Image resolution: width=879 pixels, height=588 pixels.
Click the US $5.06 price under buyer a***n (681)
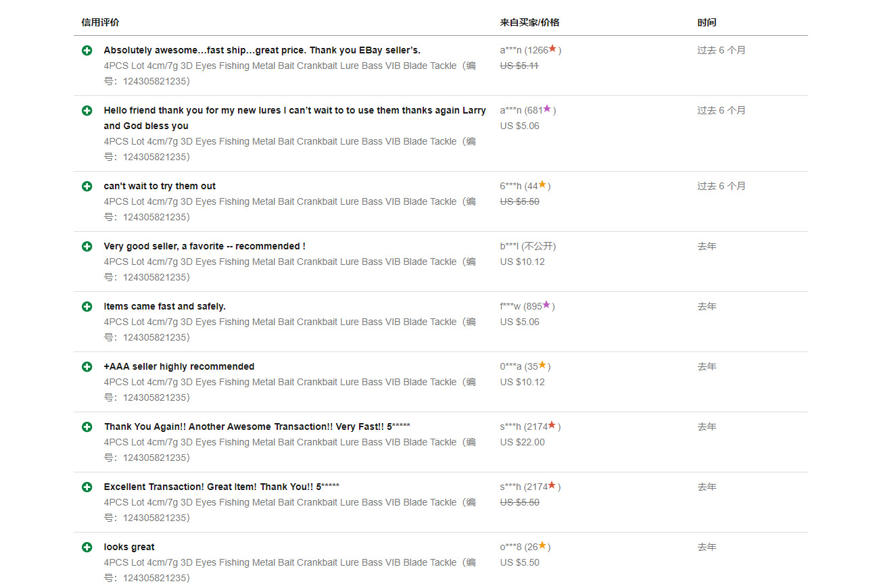(x=520, y=126)
